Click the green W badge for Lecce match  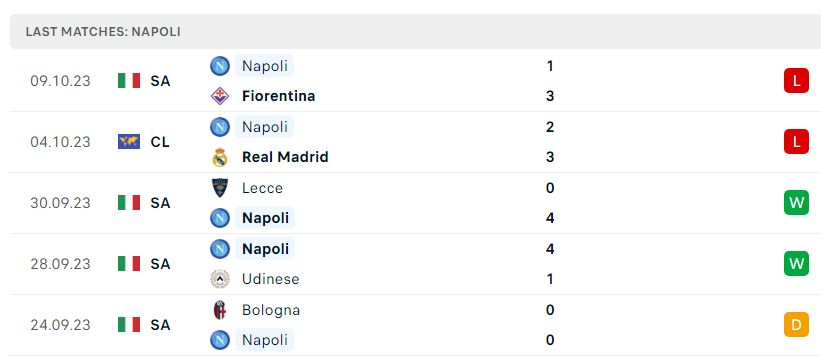[796, 202]
